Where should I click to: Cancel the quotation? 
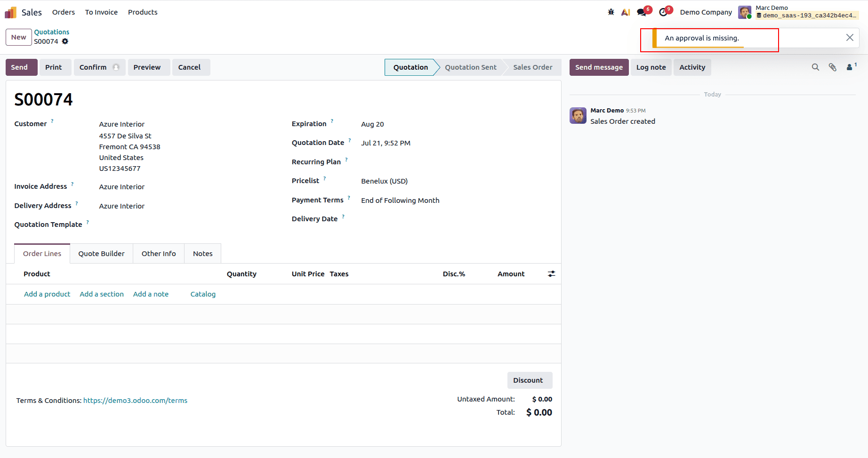click(191, 67)
